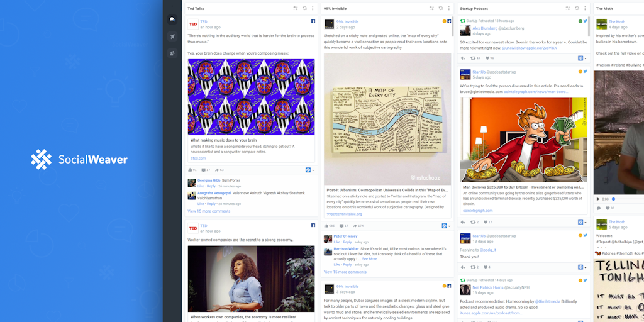Viewport: 644px width, 322px height.
Task: Open filter settings for Ted Talks column
Action: click(x=296, y=8)
